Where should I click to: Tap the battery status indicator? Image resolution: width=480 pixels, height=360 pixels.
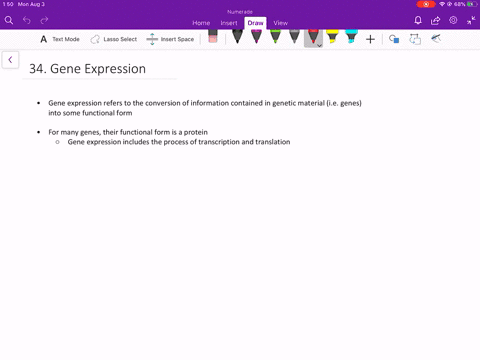pyautogui.click(x=472, y=4)
